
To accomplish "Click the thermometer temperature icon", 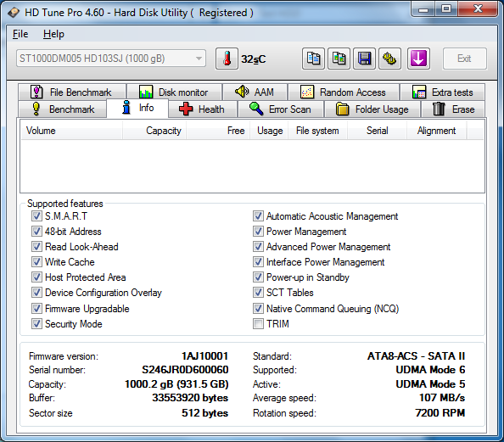I will point(227,59).
